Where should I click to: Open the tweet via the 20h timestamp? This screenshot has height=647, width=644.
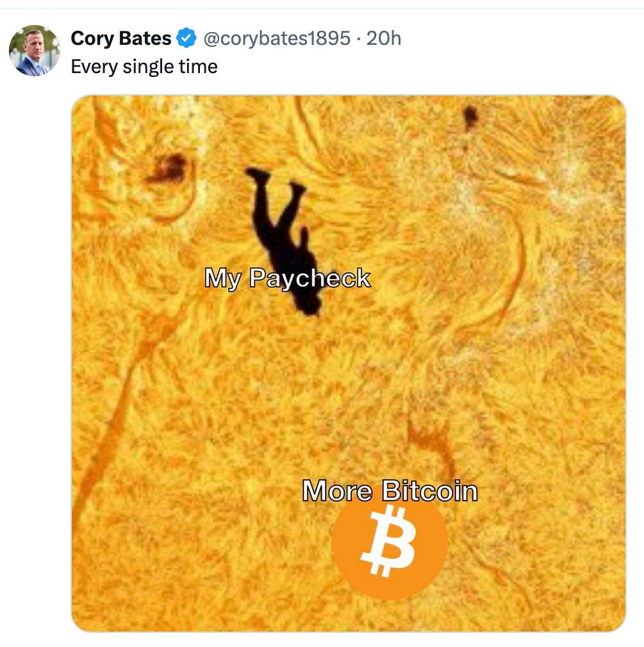384,38
